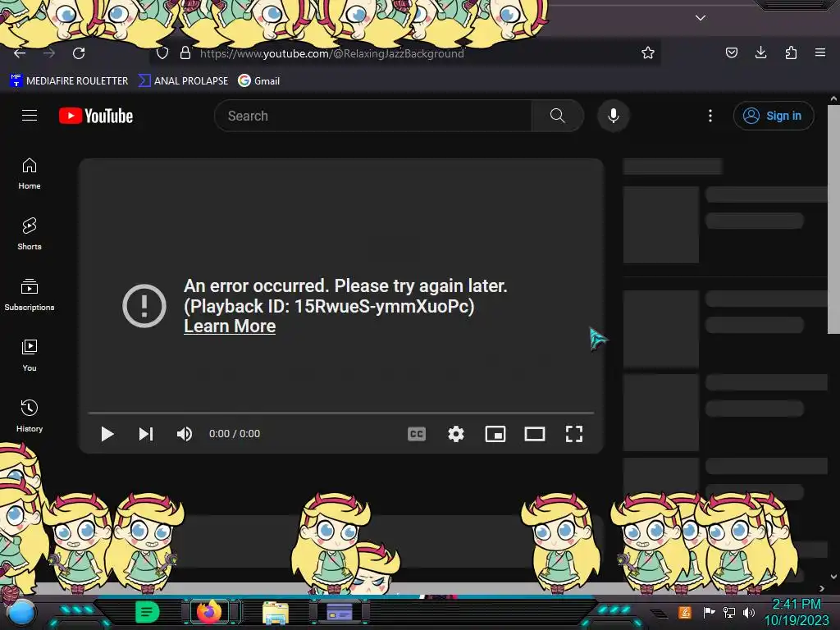Toggle closed captions CC button
The width and height of the screenshot is (840, 630).
tap(417, 434)
